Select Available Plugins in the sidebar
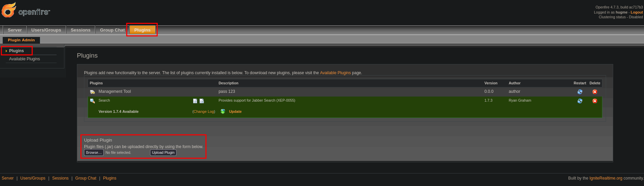This screenshot has height=186, width=644. [24, 59]
